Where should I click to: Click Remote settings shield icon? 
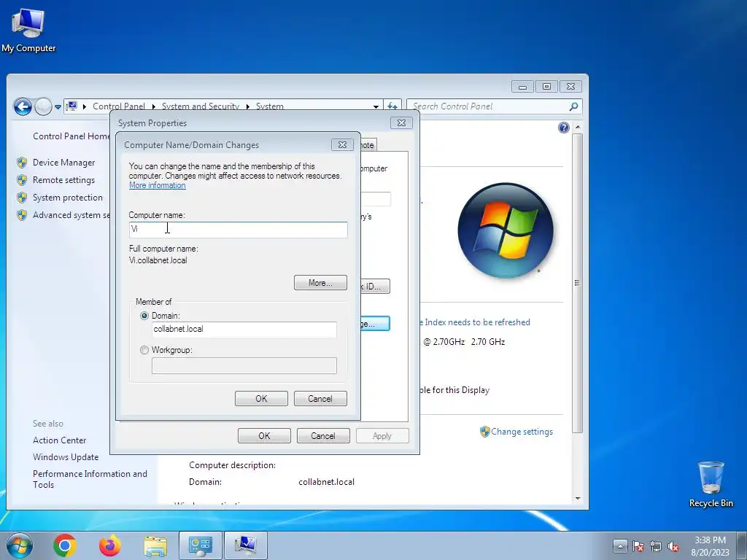[22, 180]
